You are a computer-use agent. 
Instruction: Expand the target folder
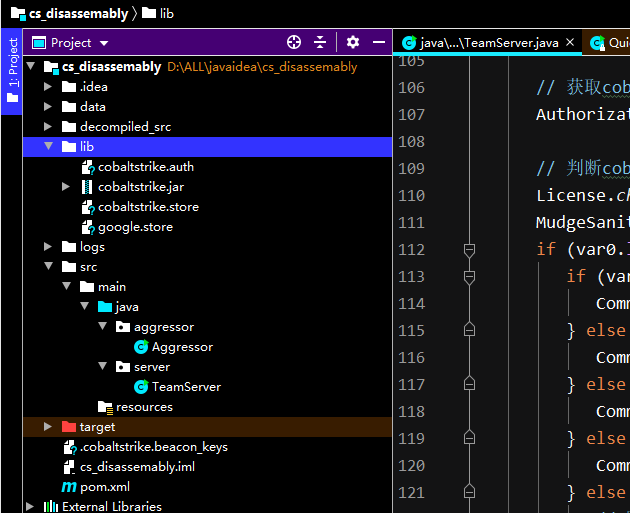[48, 426]
